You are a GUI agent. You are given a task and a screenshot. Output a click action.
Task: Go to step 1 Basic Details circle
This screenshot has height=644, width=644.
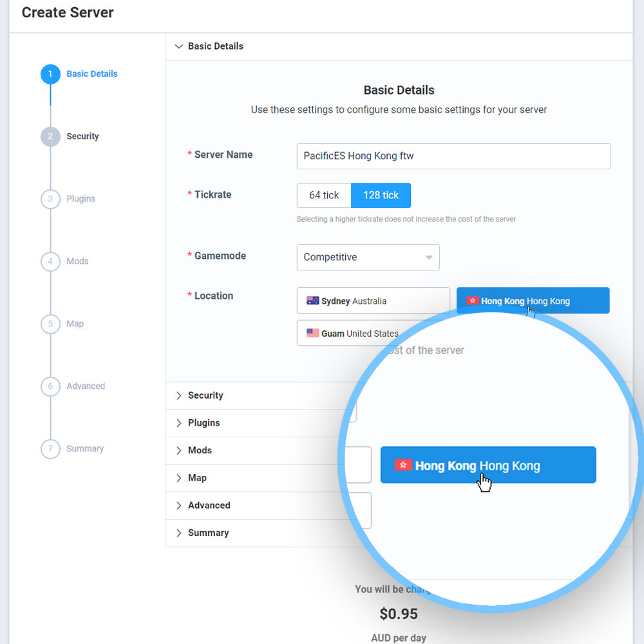[50, 74]
